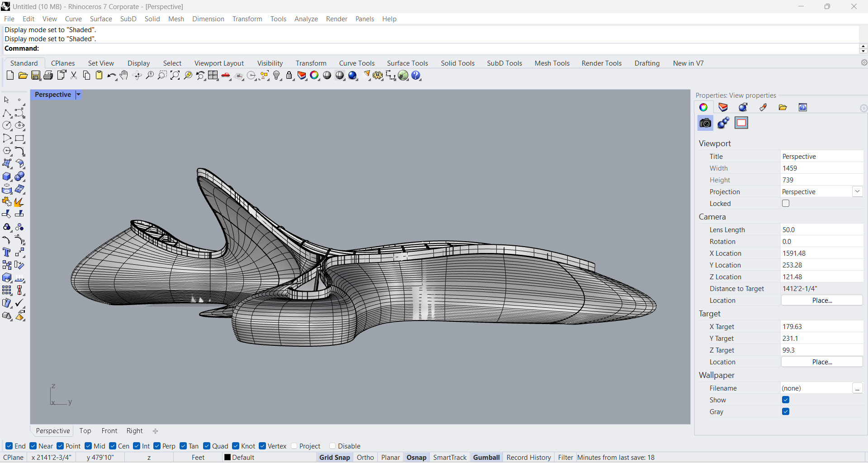Image resolution: width=868 pixels, height=463 pixels.
Task: Click the Print icon
Action: click(48, 76)
